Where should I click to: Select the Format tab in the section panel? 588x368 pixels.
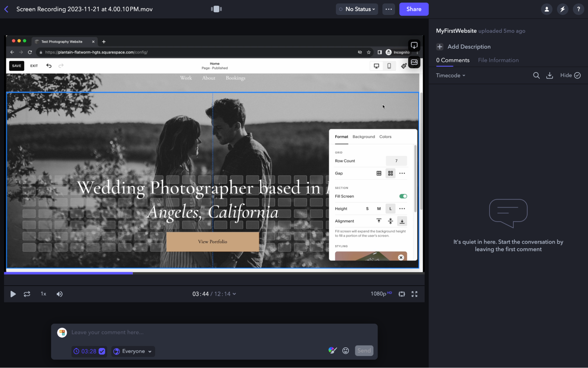click(341, 137)
